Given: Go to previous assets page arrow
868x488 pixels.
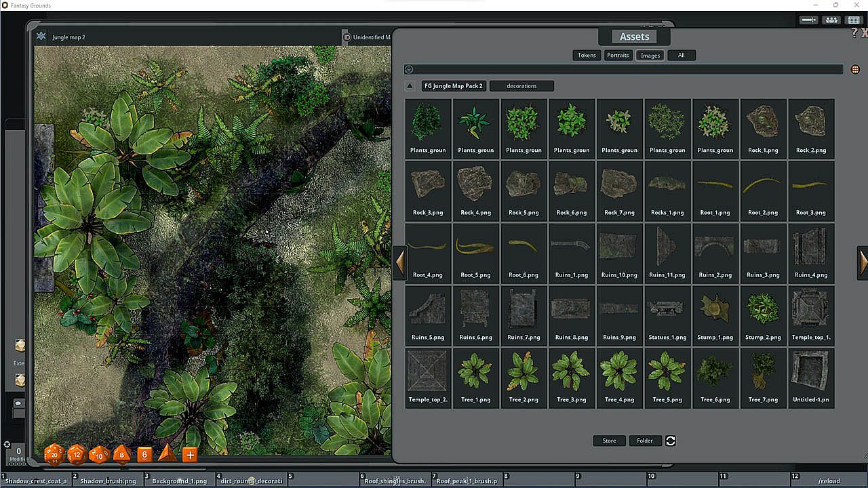Looking at the screenshot, I should coord(400,262).
